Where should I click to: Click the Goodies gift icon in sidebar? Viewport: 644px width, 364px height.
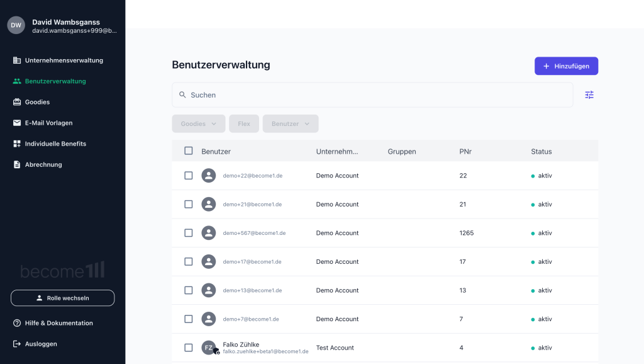tap(17, 102)
